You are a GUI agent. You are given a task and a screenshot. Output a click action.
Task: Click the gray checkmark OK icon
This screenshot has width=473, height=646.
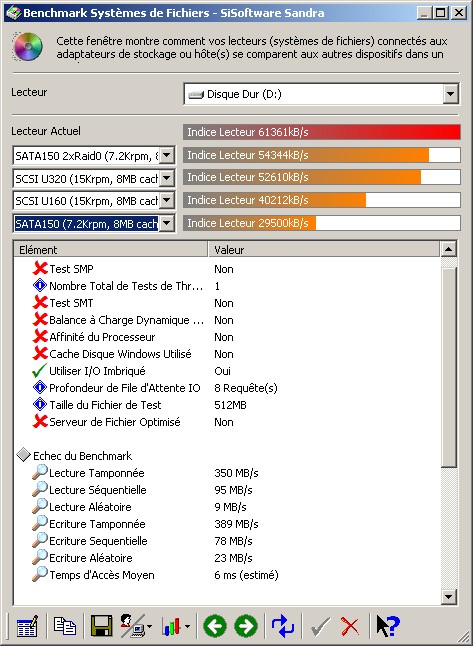tap(320, 626)
